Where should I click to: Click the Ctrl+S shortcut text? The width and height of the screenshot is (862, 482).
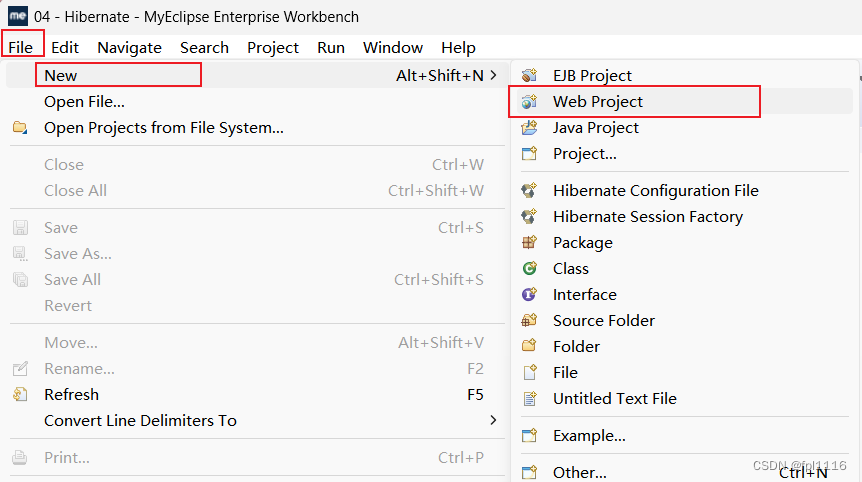[461, 228]
